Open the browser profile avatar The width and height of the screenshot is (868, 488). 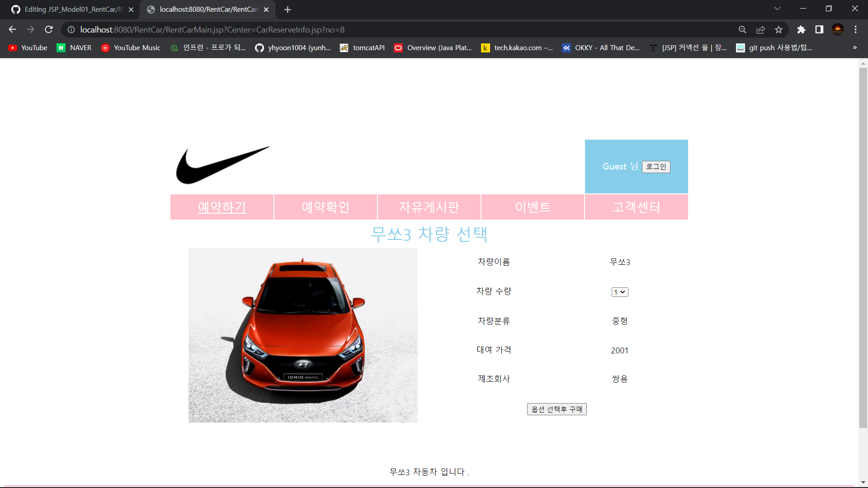(x=838, y=29)
